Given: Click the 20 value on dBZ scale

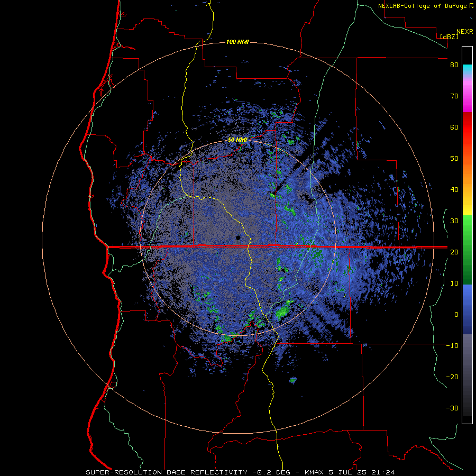Looking at the screenshot, I should [x=454, y=252].
